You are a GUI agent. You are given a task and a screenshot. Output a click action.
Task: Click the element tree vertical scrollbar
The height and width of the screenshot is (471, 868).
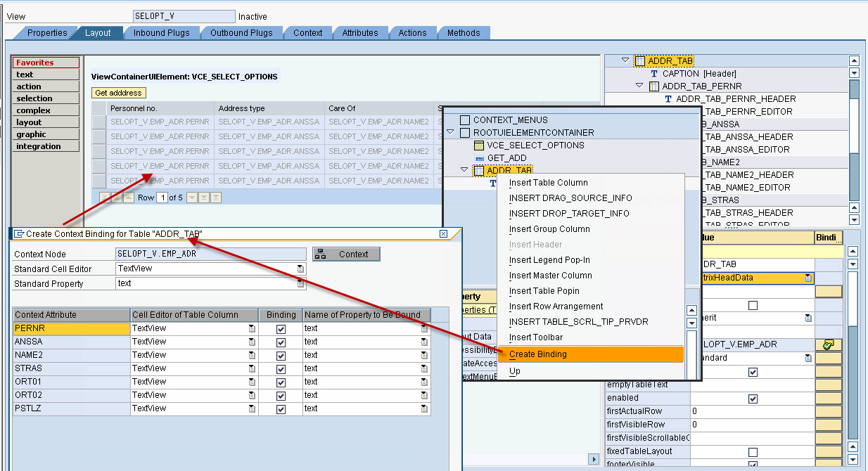[854, 141]
